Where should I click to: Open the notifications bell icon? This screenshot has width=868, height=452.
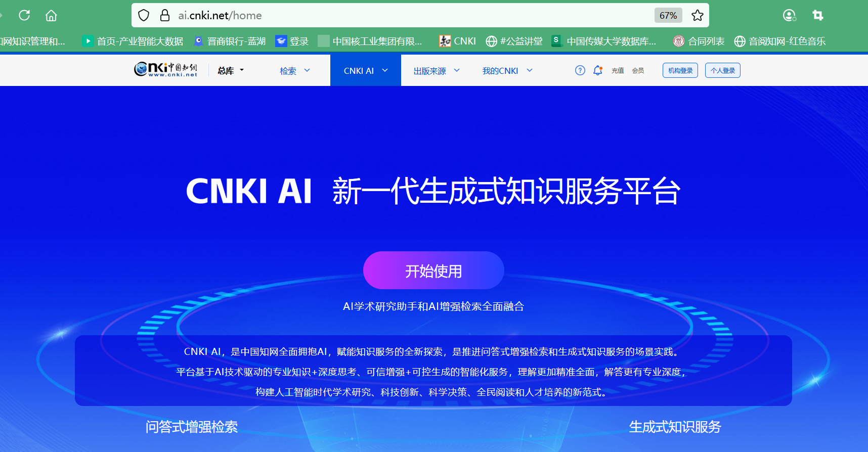tap(598, 70)
